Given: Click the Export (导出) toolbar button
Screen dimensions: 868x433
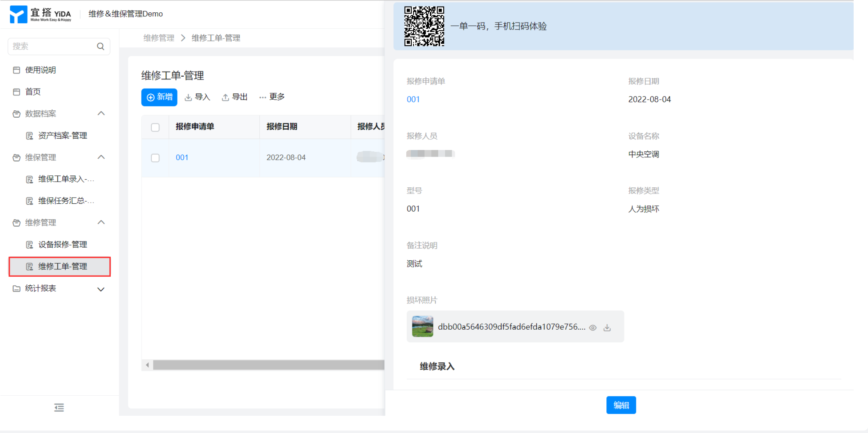Looking at the screenshot, I should click(235, 97).
